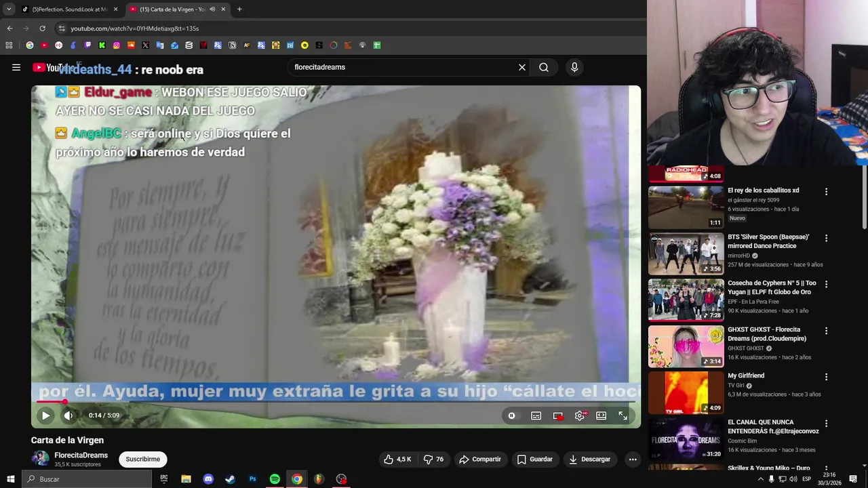Open the Instagram bookmark
The height and width of the screenshot is (488, 868).
(117, 45)
